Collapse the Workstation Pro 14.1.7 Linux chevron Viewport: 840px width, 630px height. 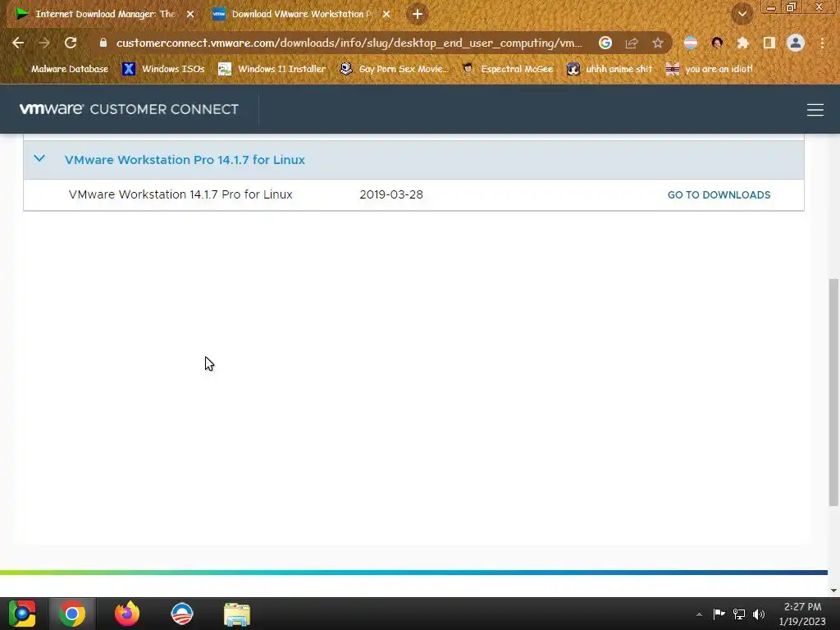click(39, 158)
